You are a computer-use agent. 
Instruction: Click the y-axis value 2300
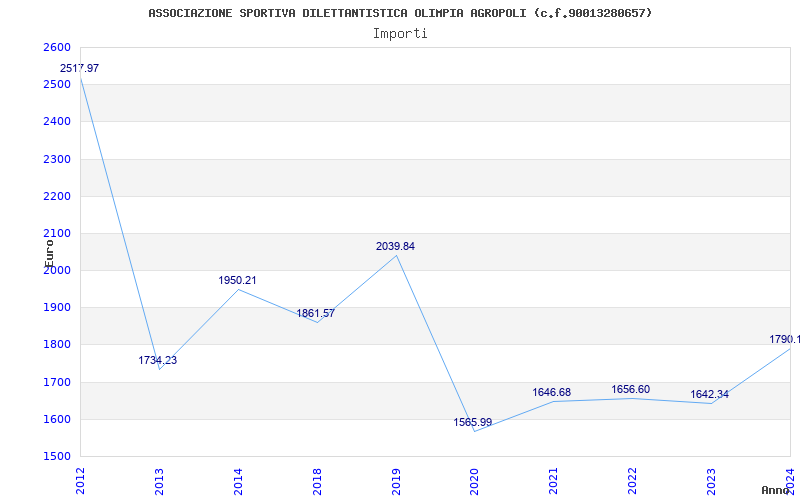(x=57, y=159)
